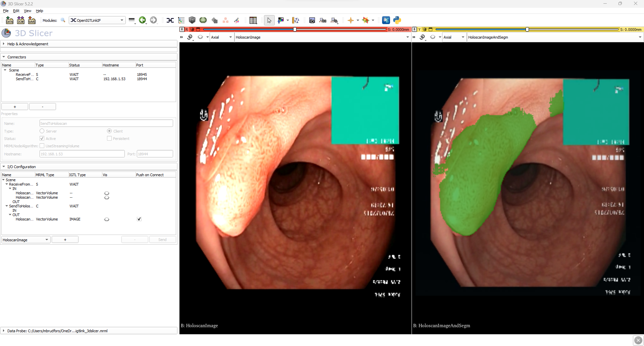Screen dimensions: 644x346
Task: Go back to the previous module arrow
Action: [142, 20]
